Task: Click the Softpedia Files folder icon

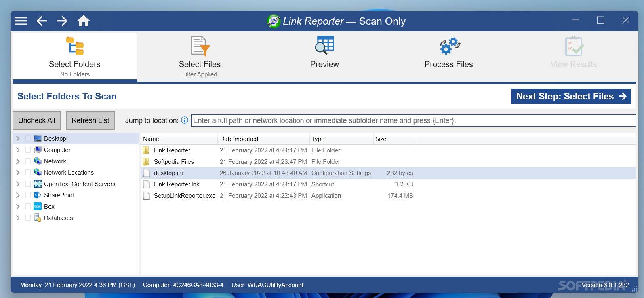Action: click(146, 162)
